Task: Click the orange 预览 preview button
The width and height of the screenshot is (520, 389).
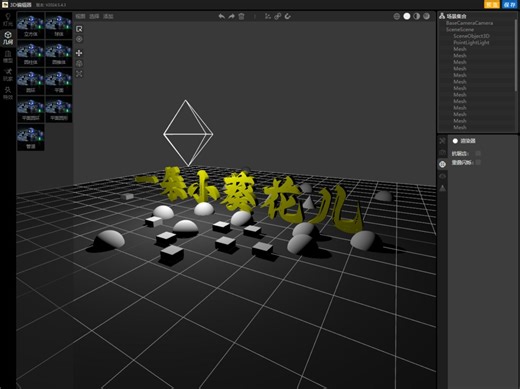Action: click(x=492, y=4)
